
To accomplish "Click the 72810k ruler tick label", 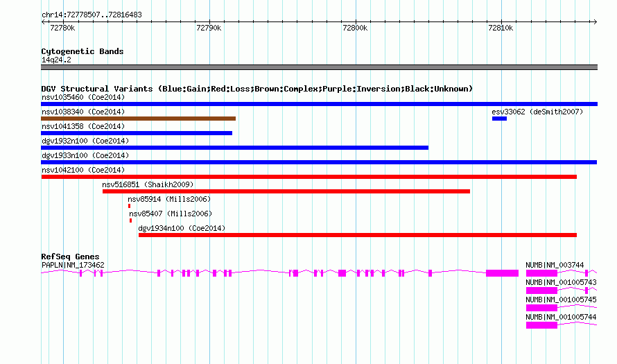I will coord(501,28).
